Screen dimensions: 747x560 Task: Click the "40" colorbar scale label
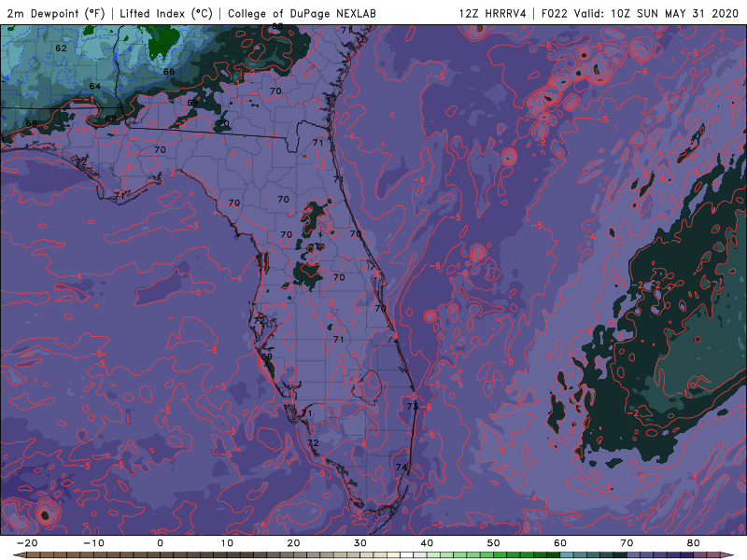tap(427, 543)
